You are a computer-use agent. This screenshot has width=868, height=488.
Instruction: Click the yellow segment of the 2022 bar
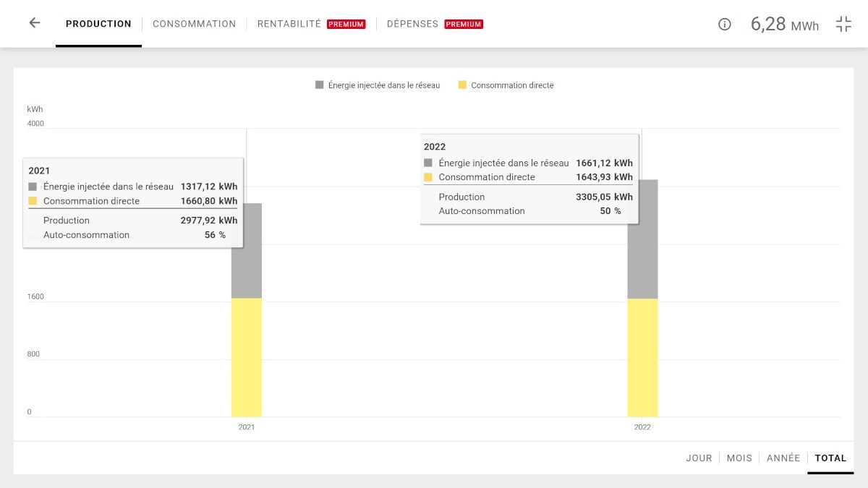pyautogui.click(x=643, y=358)
